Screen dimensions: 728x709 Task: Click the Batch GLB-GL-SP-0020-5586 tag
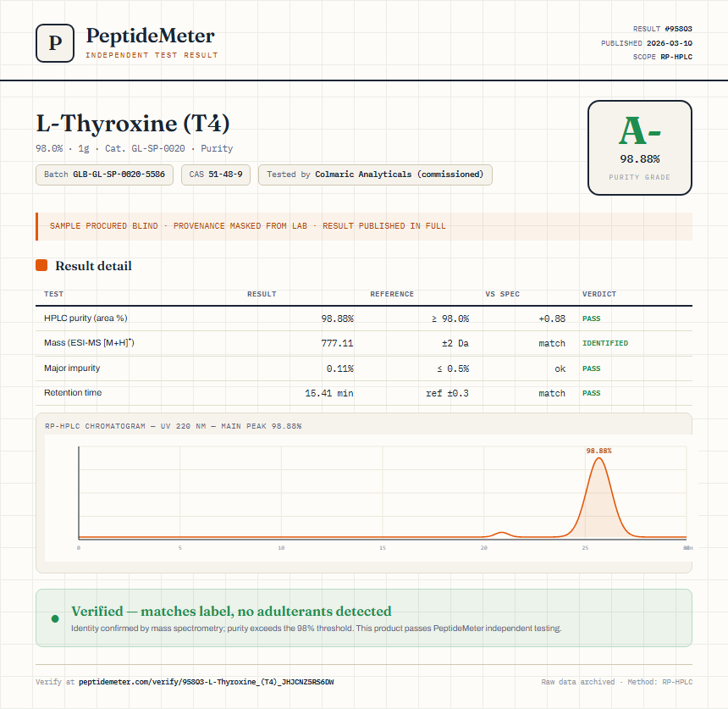(x=104, y=174)
